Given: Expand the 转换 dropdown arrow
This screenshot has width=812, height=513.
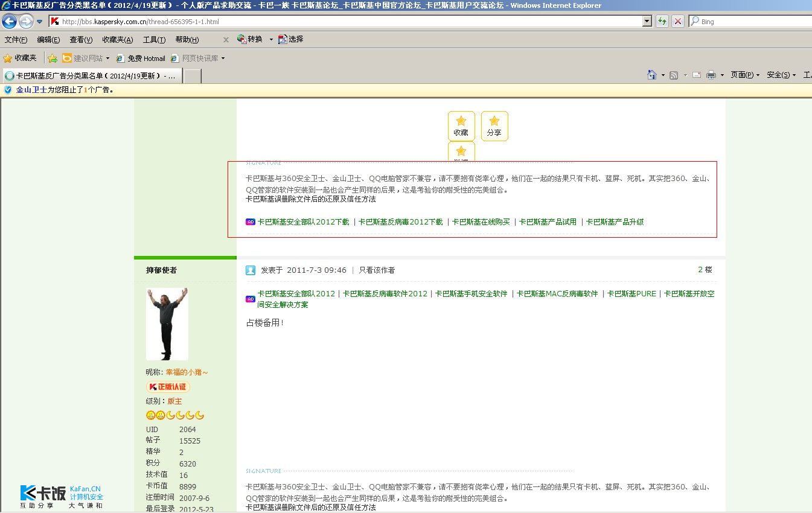Looking at the screenshot, I should point(271,39).
